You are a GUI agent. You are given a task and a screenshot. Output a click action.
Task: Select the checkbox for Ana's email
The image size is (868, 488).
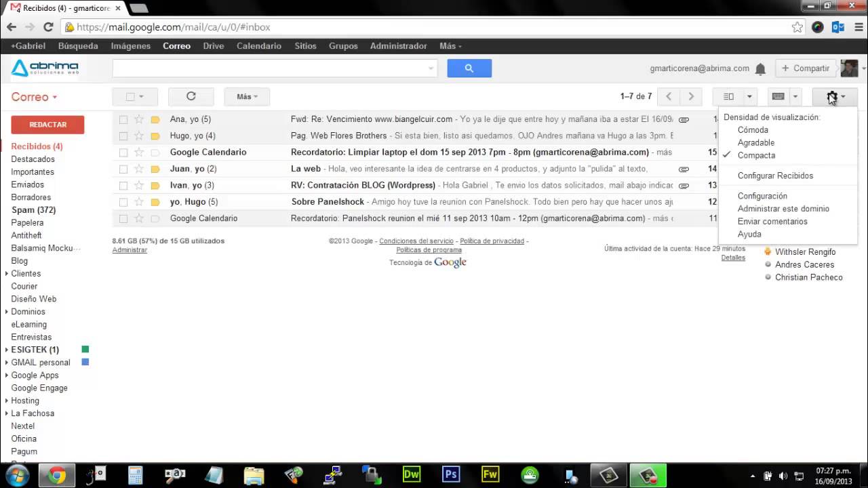coord(123,119)
